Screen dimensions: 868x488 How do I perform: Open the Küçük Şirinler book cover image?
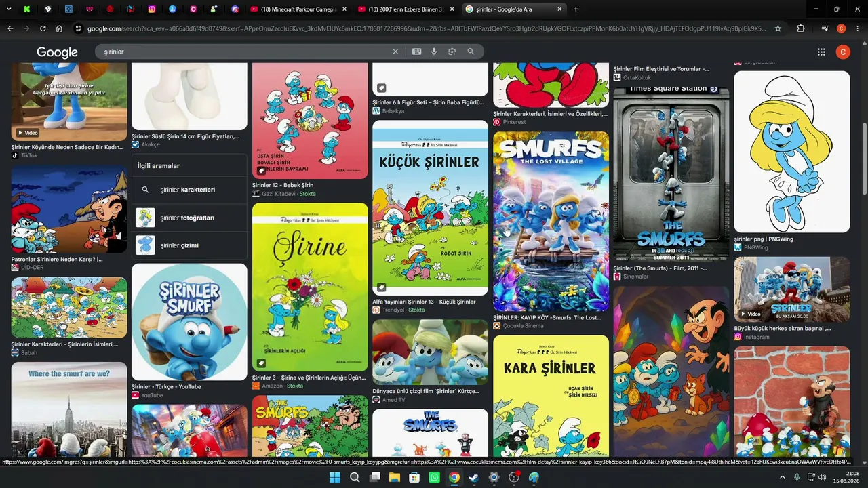[430, 207]
